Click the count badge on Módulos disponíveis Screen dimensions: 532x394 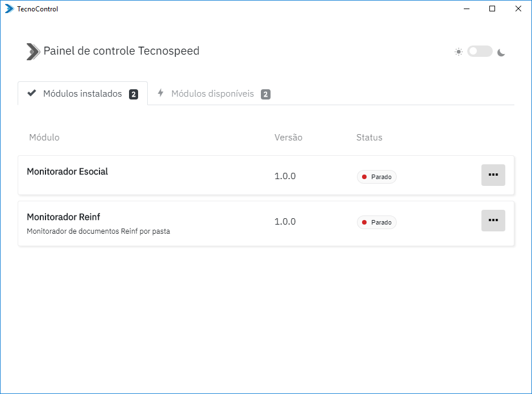pos(265,94)
